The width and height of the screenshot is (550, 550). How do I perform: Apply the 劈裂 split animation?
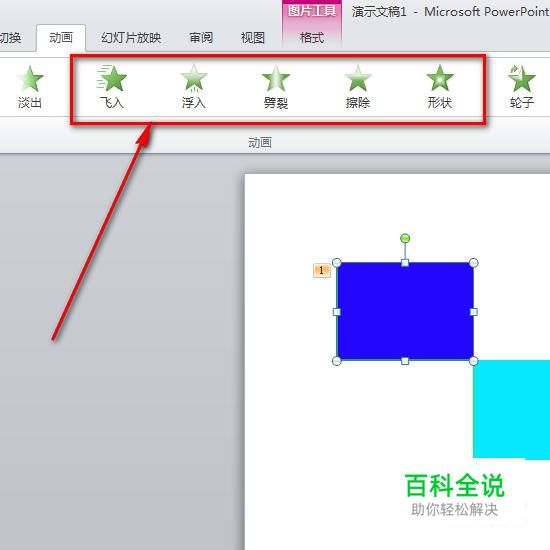[x=276, y=87]
